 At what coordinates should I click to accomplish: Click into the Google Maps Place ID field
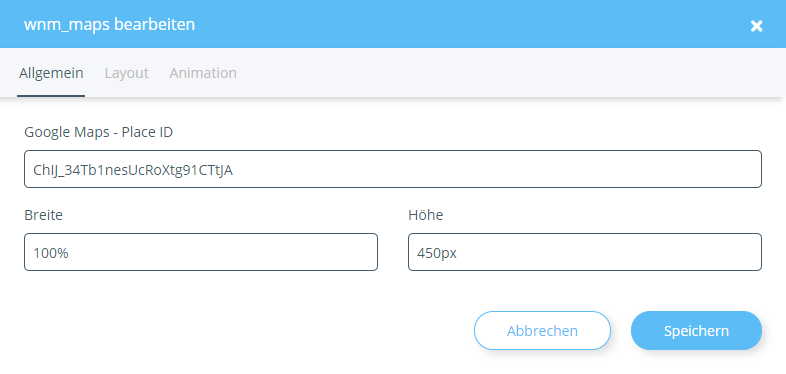tap(393, 169)
